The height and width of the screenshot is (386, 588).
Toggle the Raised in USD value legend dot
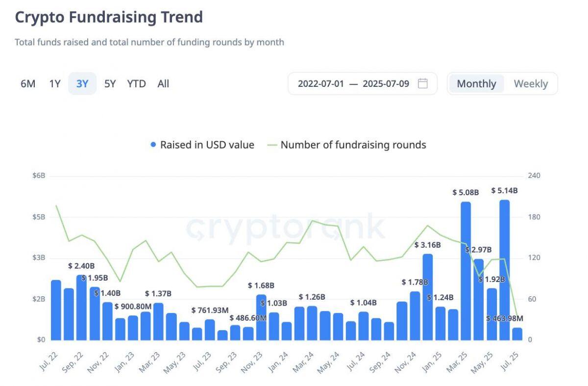[x=153, y=145]
